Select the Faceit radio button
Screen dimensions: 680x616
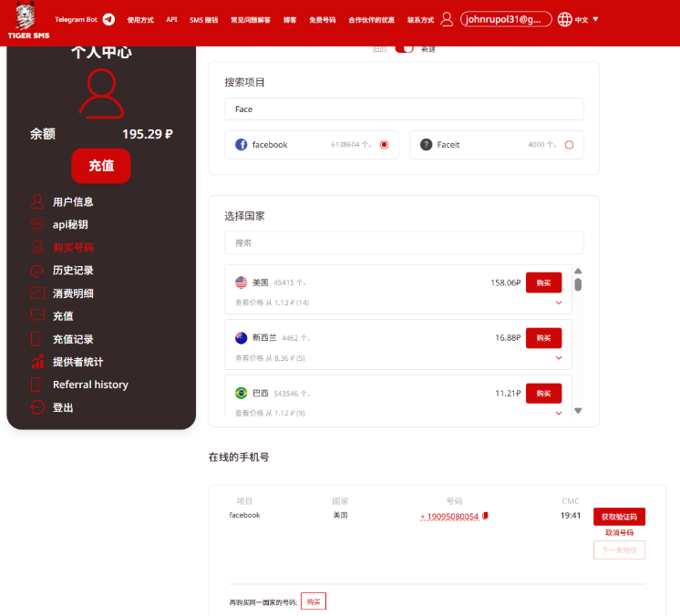coord(570,145)
